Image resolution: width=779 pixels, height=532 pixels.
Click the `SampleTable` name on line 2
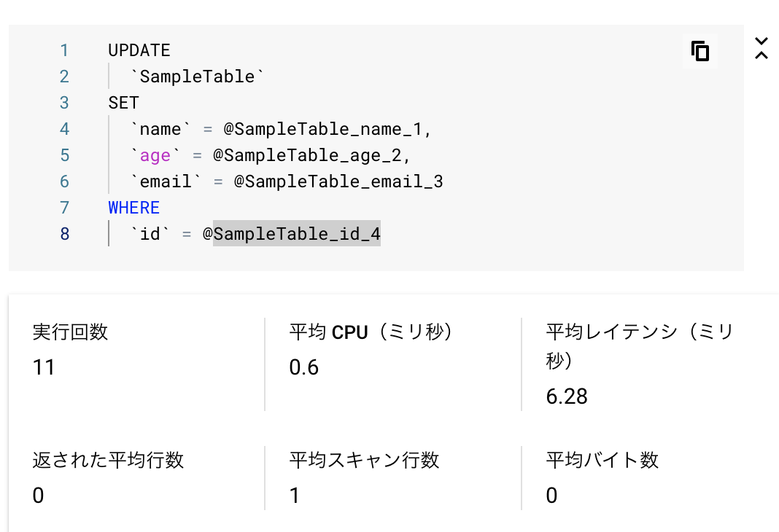pos(197,77)
